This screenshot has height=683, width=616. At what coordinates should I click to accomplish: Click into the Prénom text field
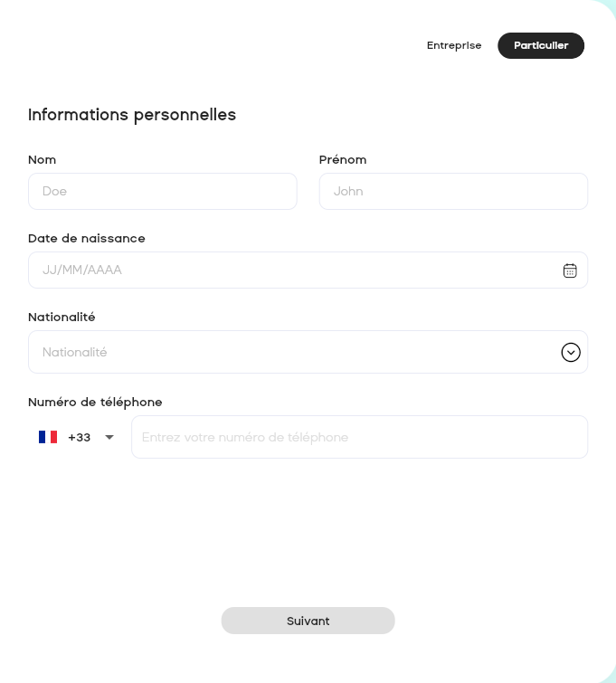(x=453, y=192)
